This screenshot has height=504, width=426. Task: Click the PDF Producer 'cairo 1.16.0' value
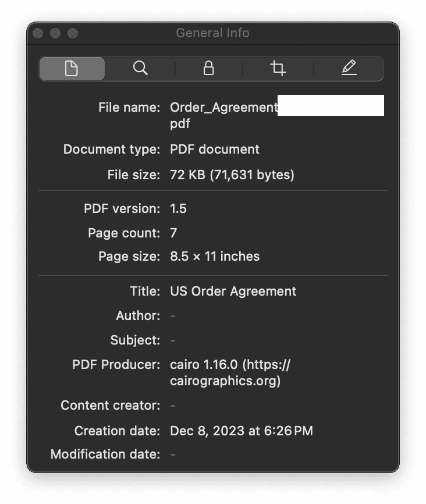point(230,373)
